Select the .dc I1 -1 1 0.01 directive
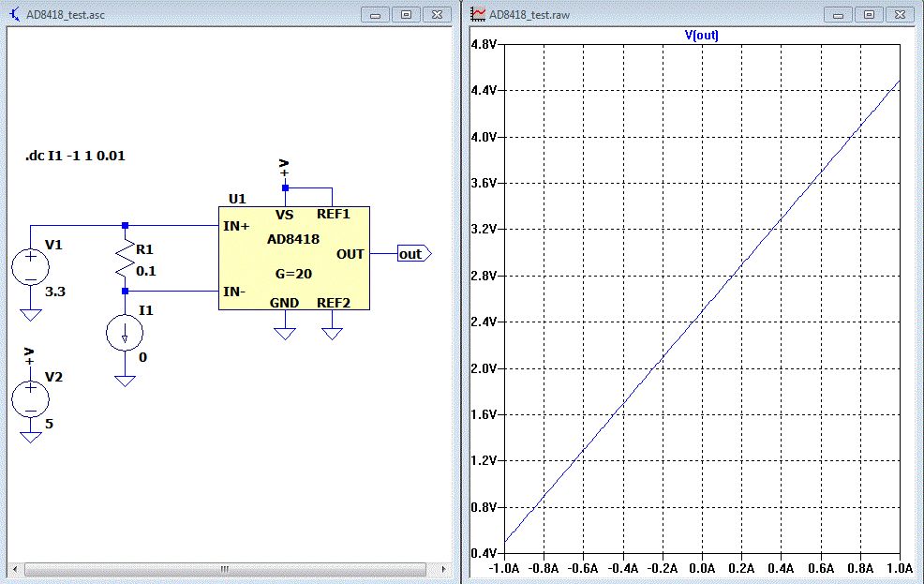 point(75,157)
